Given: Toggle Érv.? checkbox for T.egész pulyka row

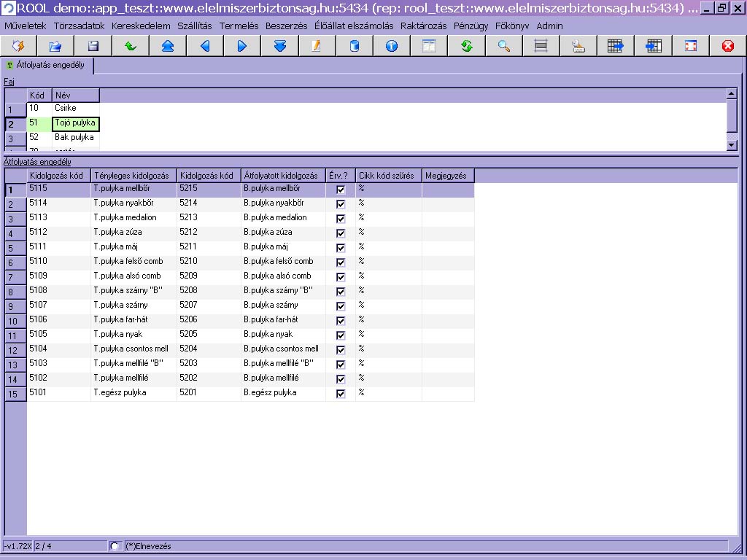Looking at the screenshot, I should point(341,394).
